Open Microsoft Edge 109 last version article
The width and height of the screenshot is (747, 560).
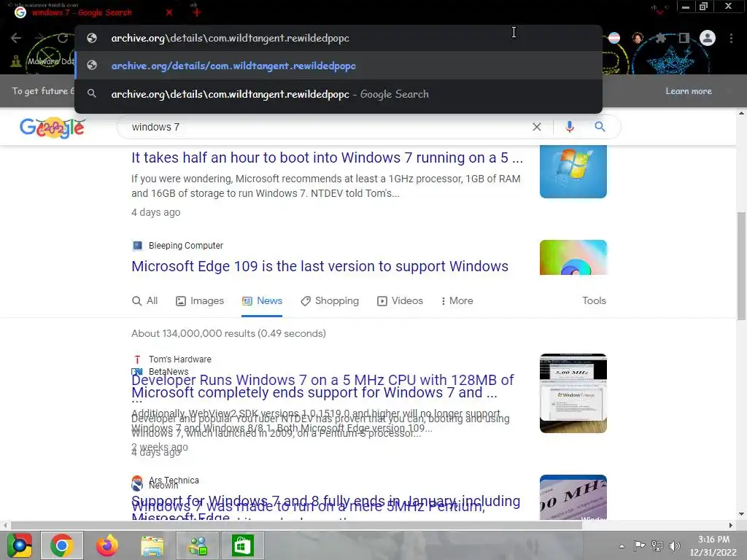pyautogui.click(x=320, y=266)
